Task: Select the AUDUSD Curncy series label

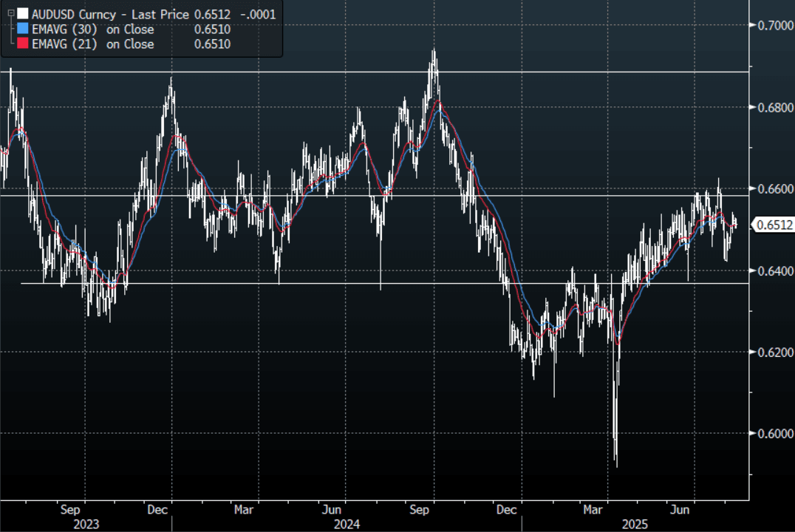Action: click(x=74, y=13)
